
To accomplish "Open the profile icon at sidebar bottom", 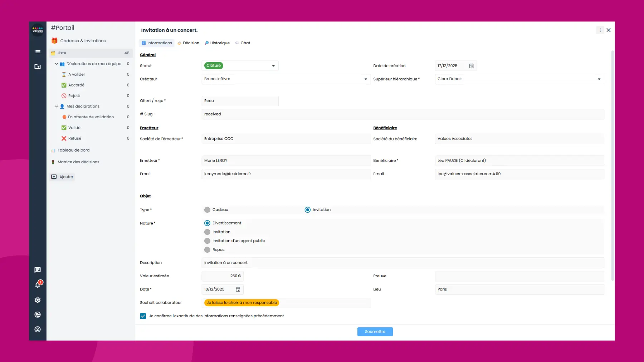I will point(37,329).
